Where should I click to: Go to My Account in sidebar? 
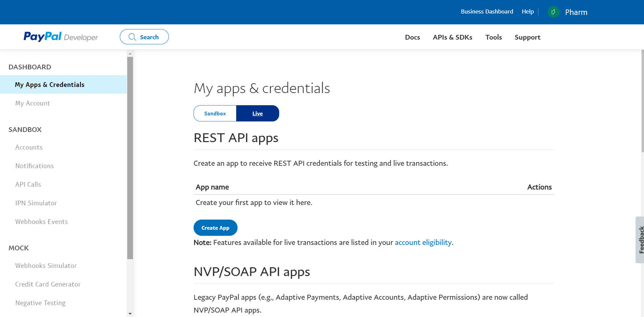tap(32, 103)
